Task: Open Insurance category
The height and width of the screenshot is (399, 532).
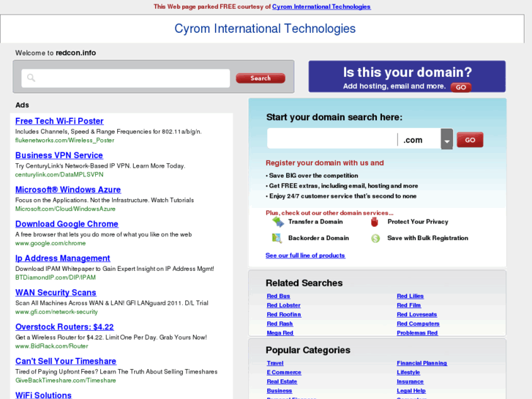Action: pos(411,381)
